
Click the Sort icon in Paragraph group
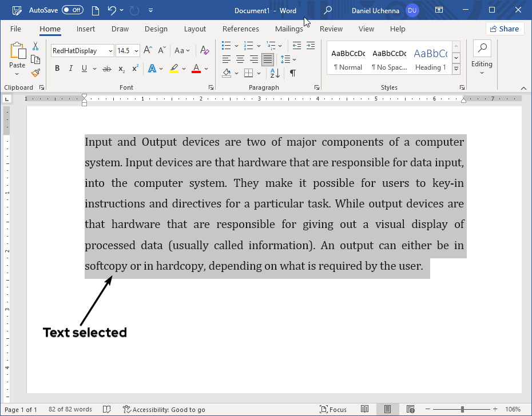click(x=275, y=73)
